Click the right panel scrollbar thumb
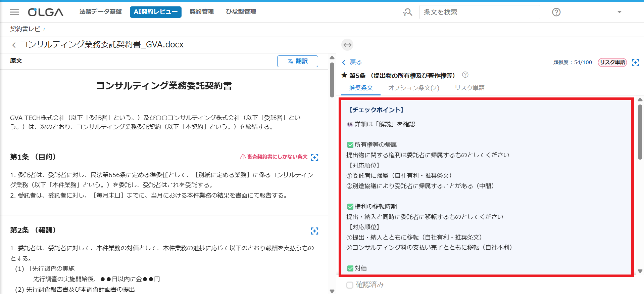The height and width of the screenshot is (294, 644). click(640, 132)
